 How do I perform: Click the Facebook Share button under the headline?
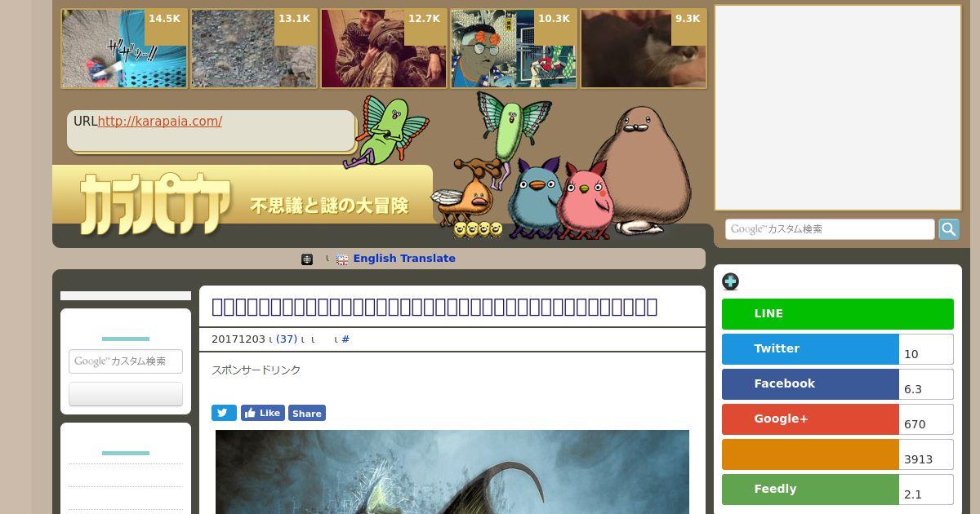point(307,413)
